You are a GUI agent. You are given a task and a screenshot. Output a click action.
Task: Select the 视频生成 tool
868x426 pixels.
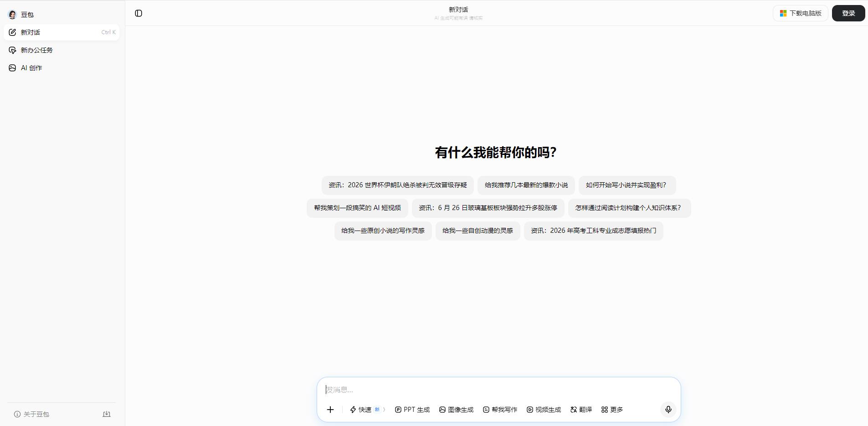(544, 410)
